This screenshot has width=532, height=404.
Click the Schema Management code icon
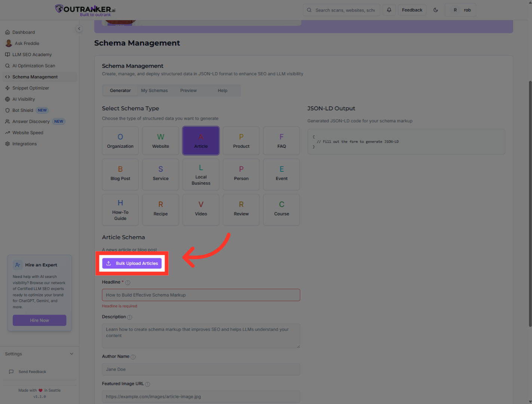pyautogui.click(x=7, y=77)
